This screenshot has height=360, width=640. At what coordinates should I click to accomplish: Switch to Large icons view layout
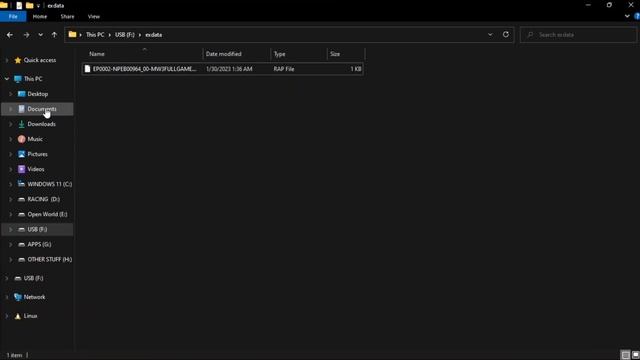tap(635, 355)
